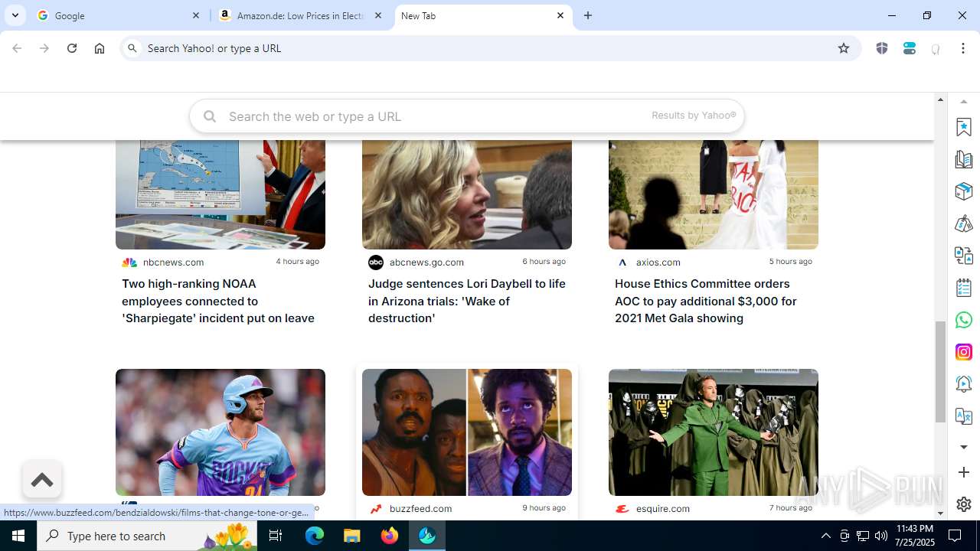Reload the current page

[72, 48]
